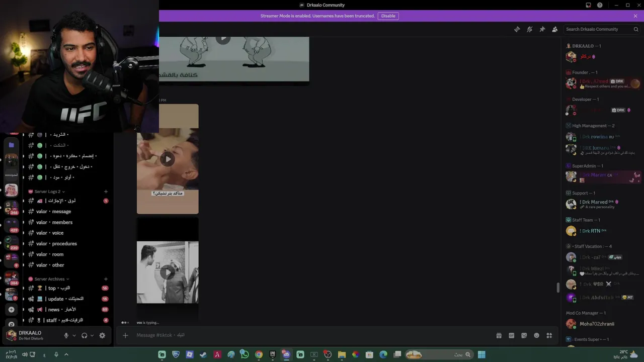Open Steam from taskbar
This screenshot has width=644, height=362.
pos(203,354)
